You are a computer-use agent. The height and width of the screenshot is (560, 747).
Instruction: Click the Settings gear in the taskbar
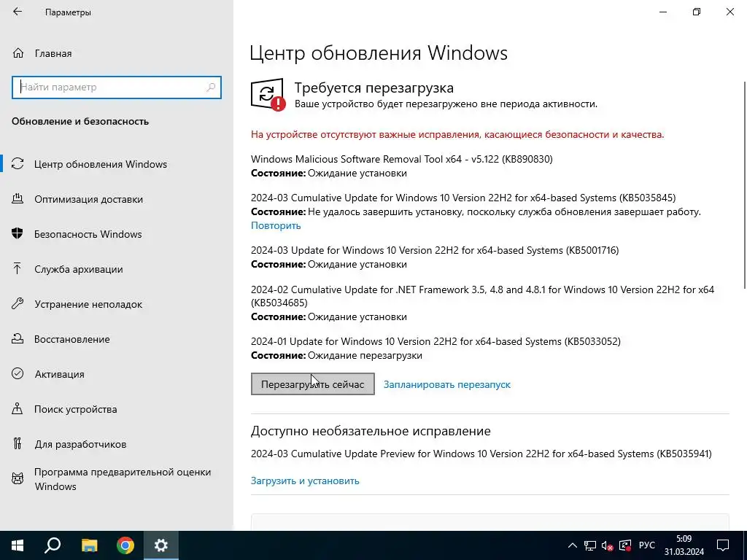(x=161, y=545)
